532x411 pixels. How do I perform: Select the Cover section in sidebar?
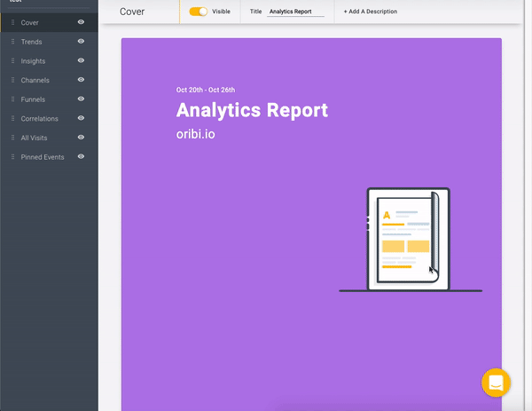49,22
